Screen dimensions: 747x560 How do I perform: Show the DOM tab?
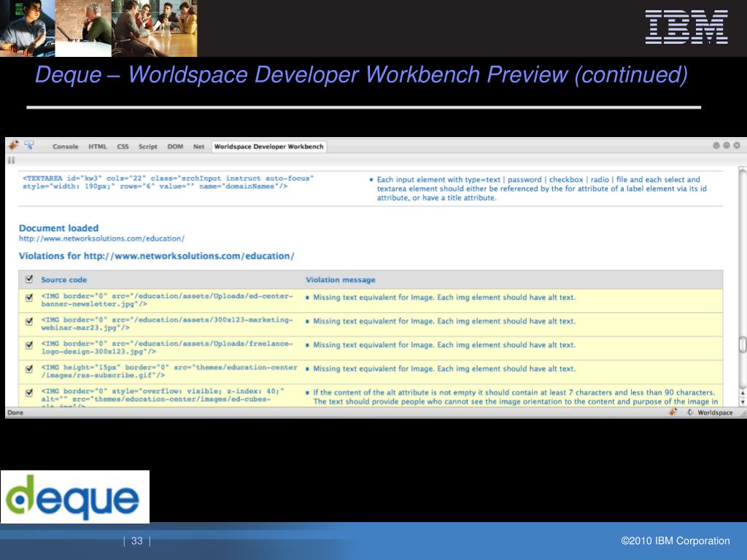click(175, 147)
